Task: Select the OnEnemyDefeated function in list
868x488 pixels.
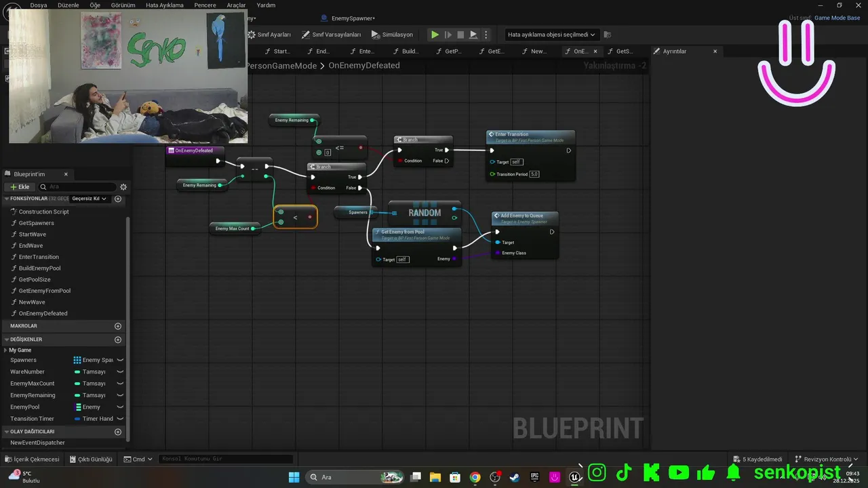Action: coord(43,313)
